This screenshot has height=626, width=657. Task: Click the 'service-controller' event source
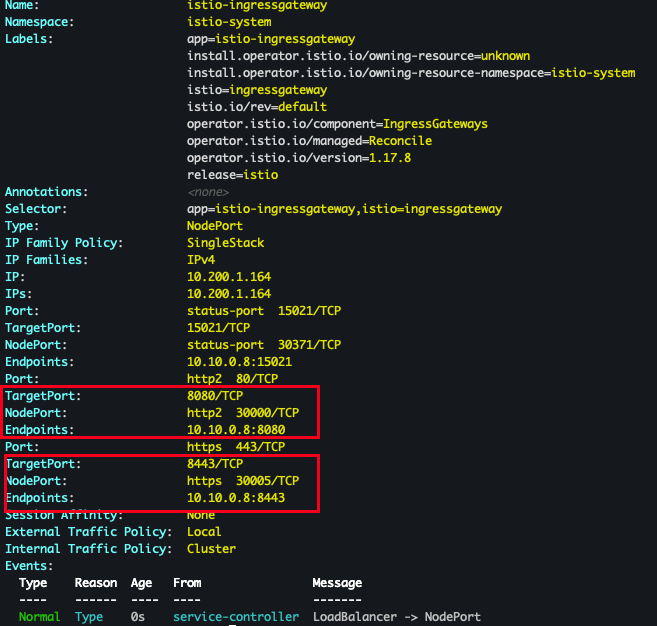click(x=236, y=617)
